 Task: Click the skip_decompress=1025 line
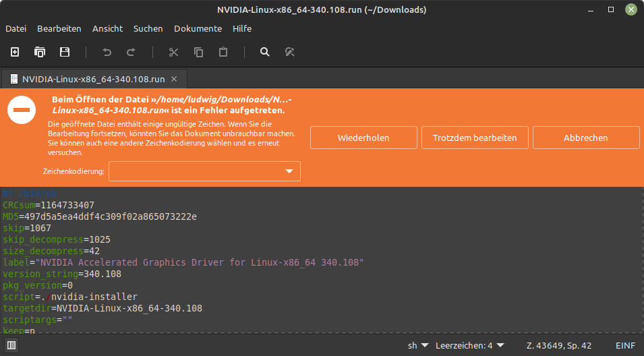click(x=57, y=239)
